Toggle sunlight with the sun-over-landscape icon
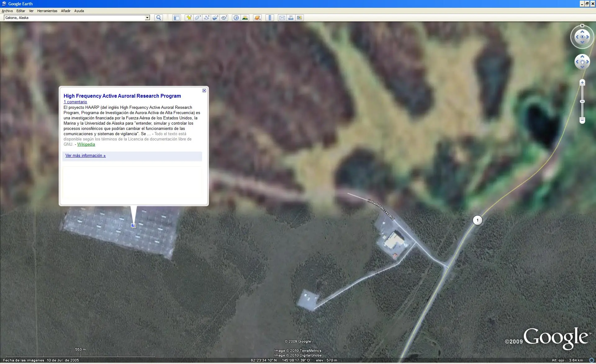 pos(245,18)
